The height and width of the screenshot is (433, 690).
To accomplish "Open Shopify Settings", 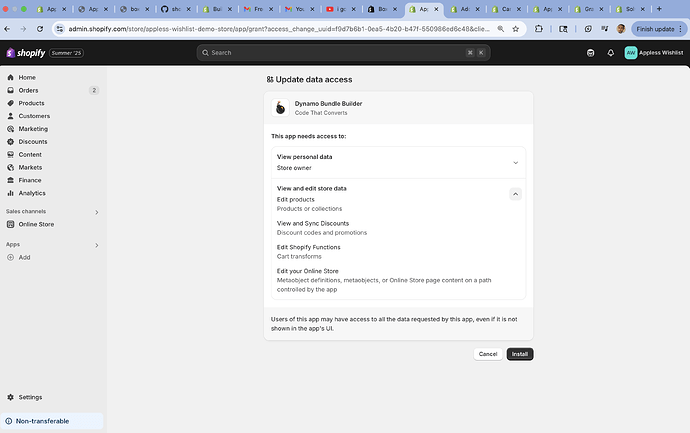I will pos(30,397).
